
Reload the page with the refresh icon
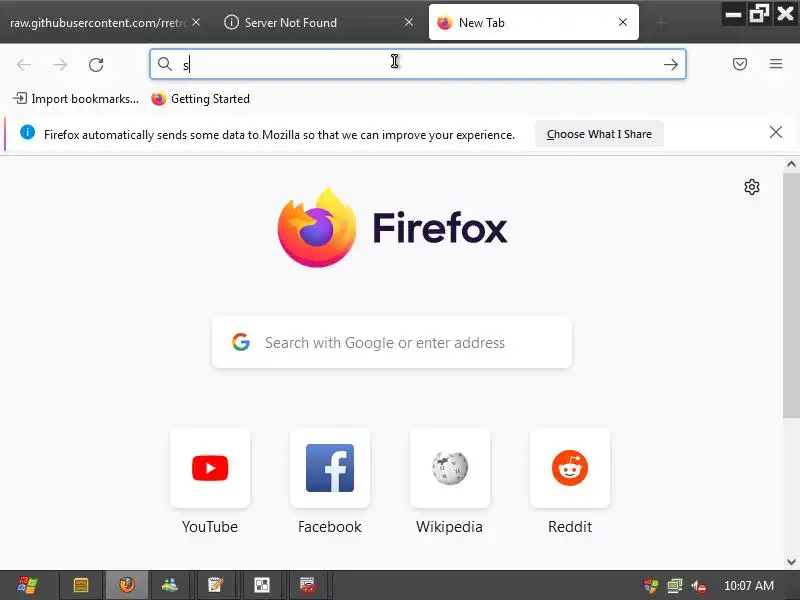click(96, 64)
